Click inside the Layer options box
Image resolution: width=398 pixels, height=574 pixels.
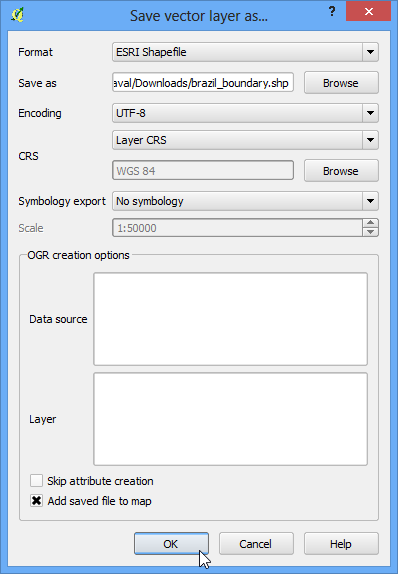[x=230, y=419]
